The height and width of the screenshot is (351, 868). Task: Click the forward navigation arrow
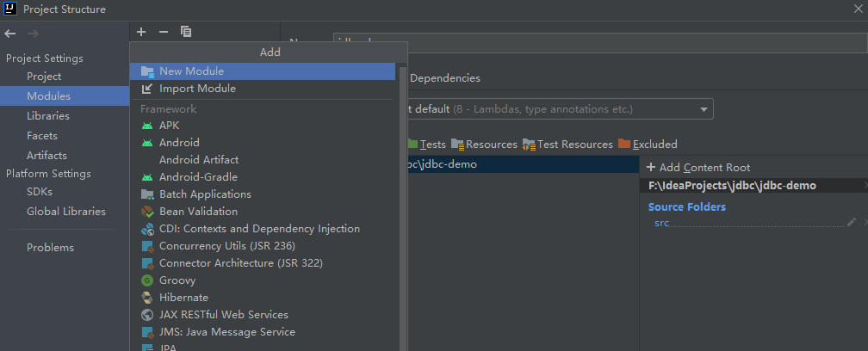tap(34, 34)
